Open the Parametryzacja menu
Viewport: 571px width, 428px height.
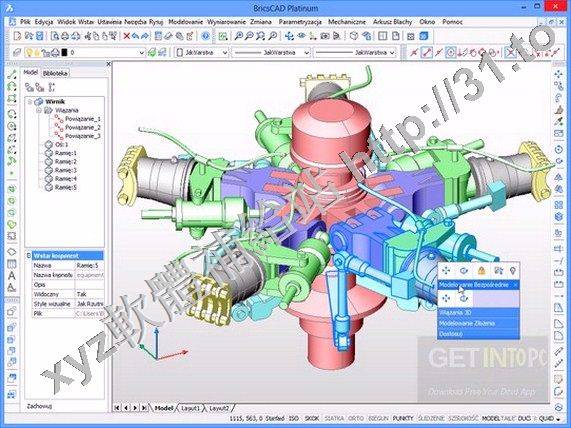pyautogui.click(x=300, y=22)
